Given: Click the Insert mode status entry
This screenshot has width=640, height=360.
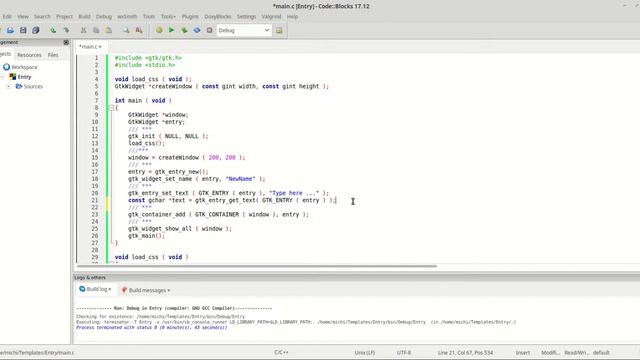Looking at the screenshot, I should click(x=523, y=353).
